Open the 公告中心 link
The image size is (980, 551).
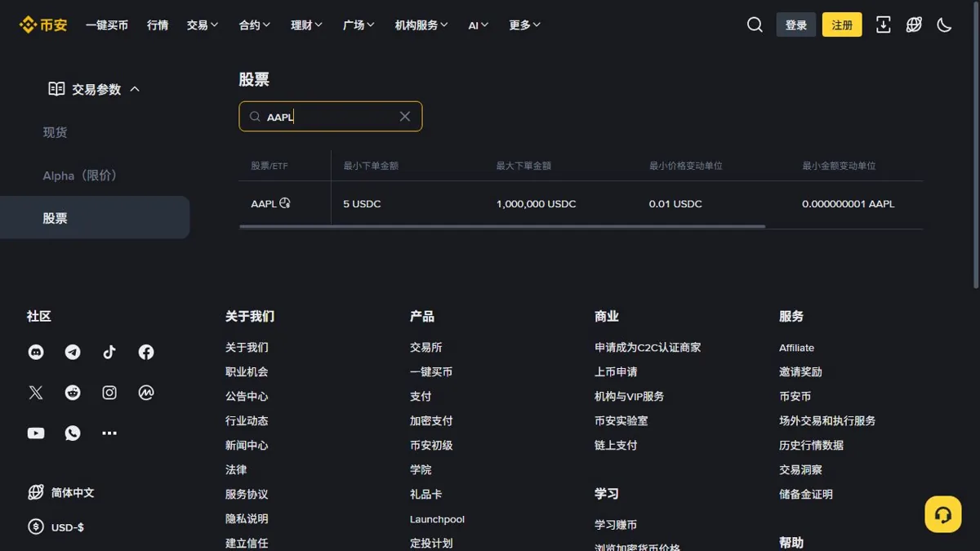pyautogui.click(x=247, y=397)
